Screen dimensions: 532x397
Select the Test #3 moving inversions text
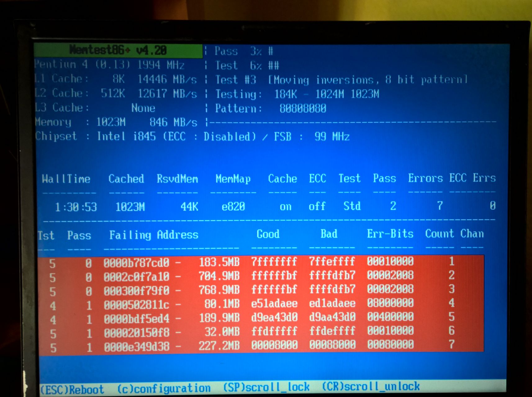[341, 80]
